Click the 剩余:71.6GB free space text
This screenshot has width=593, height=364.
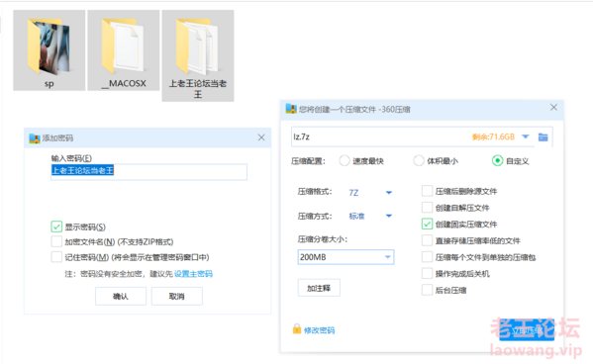point(493,136)
